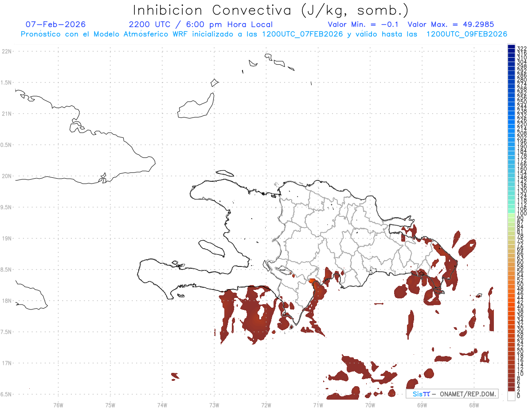
Task: Click the "74W" longitude label
Action: tap(162, 405)
